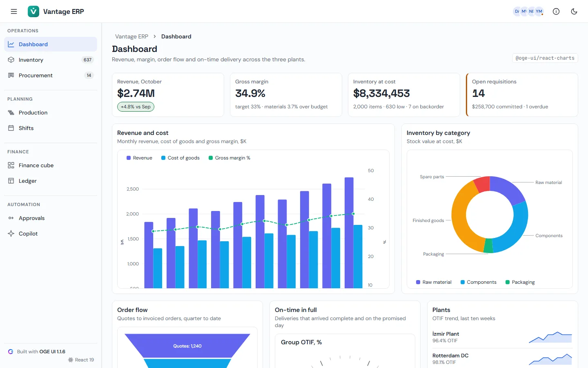
Task: Click the YM user avatar
Action: (539, 11)
